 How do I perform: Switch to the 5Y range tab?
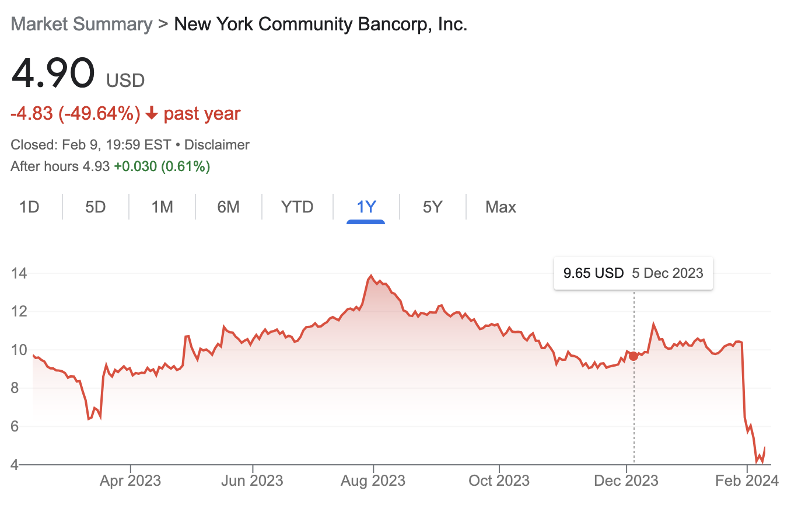433,207
